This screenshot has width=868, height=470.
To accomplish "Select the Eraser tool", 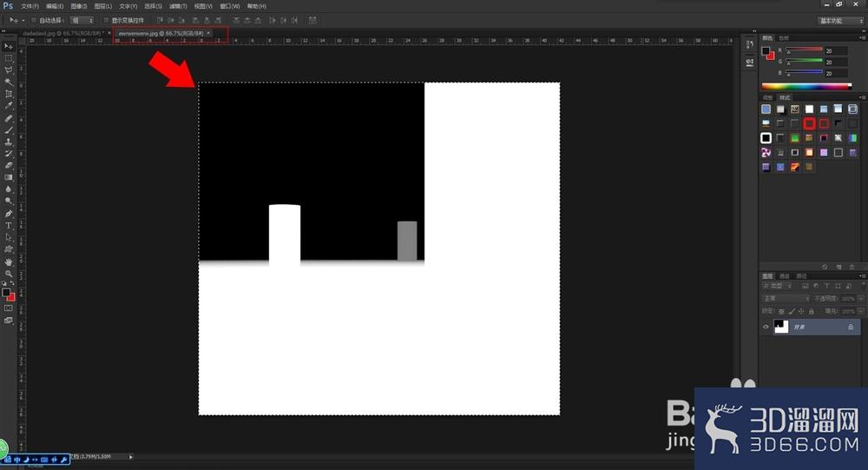I will point(9,166).
